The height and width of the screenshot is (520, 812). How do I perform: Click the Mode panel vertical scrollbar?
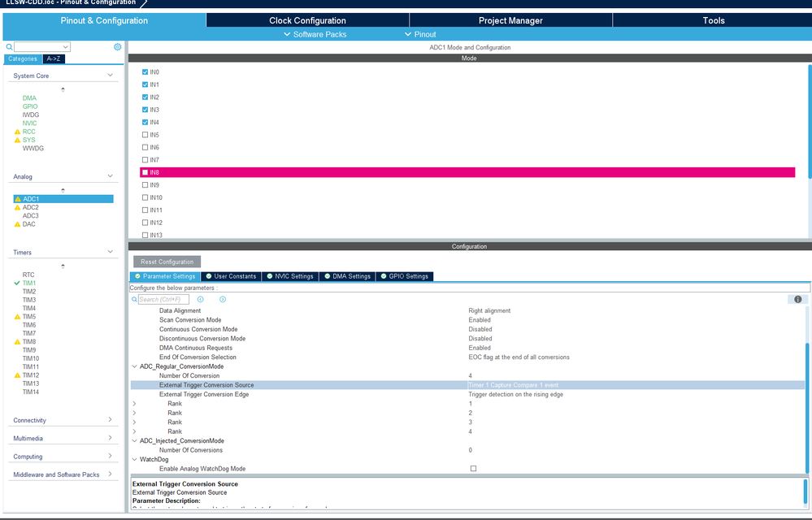coord(810,122)
